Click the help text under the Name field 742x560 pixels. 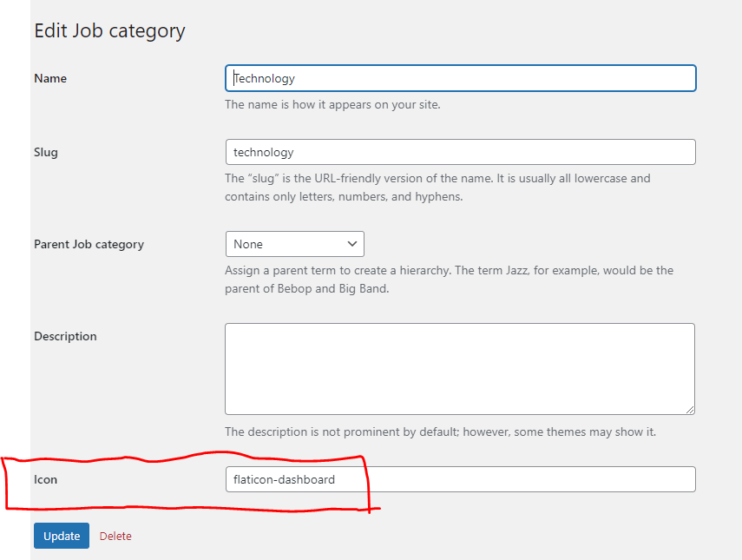tap(332, 104)
